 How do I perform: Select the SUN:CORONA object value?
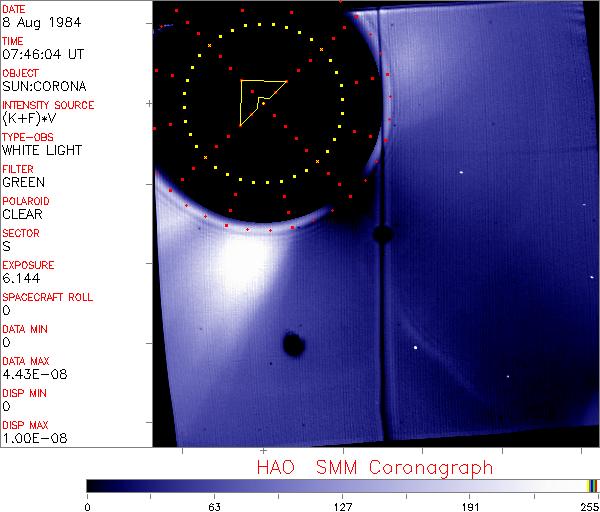pos(44,86)
